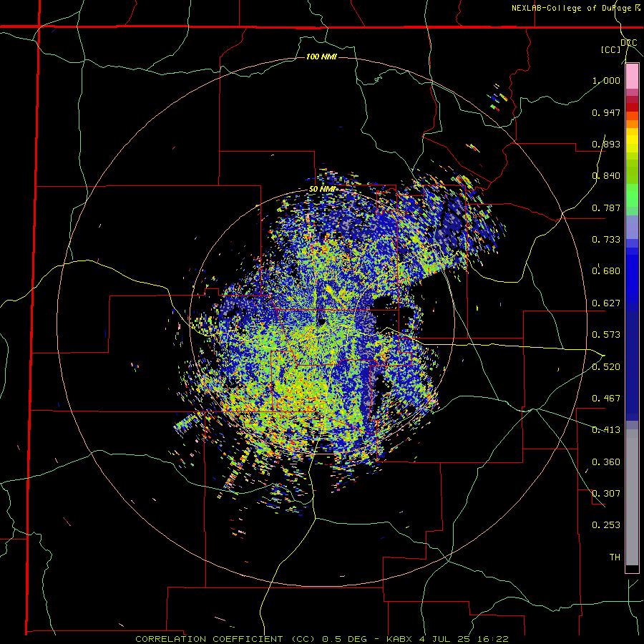This screenshot has width=644, height=644.
Task: Click the 50 NMI range ring label
Action: [323, 190]
